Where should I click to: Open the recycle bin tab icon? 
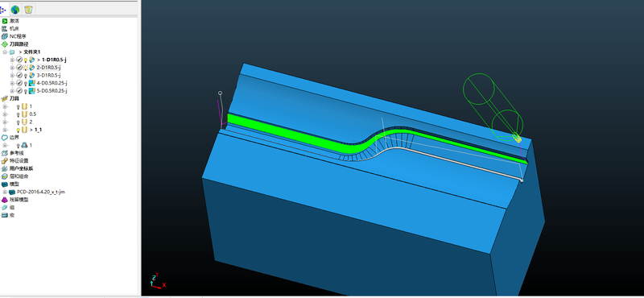[x=28, y=9]
